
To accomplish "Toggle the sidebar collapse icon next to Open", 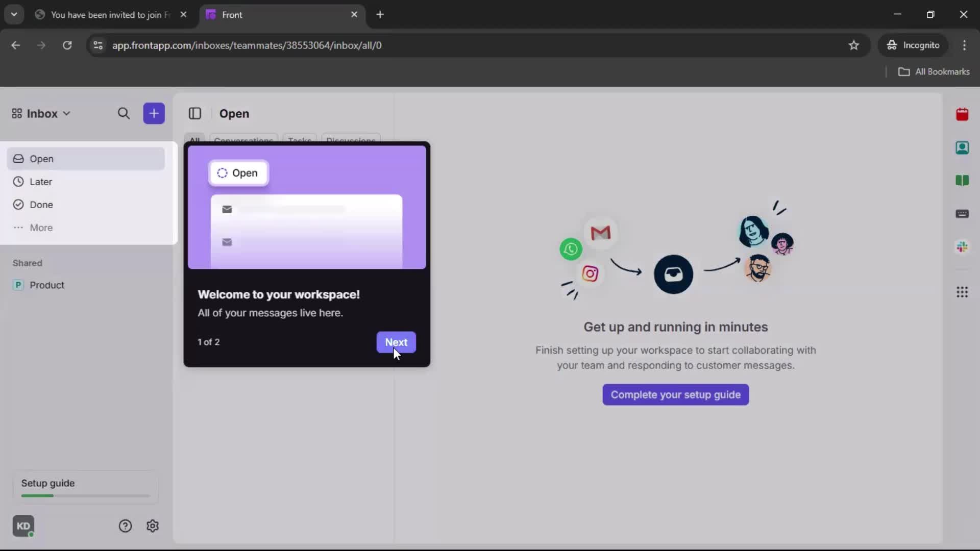I will pos(195,113).
